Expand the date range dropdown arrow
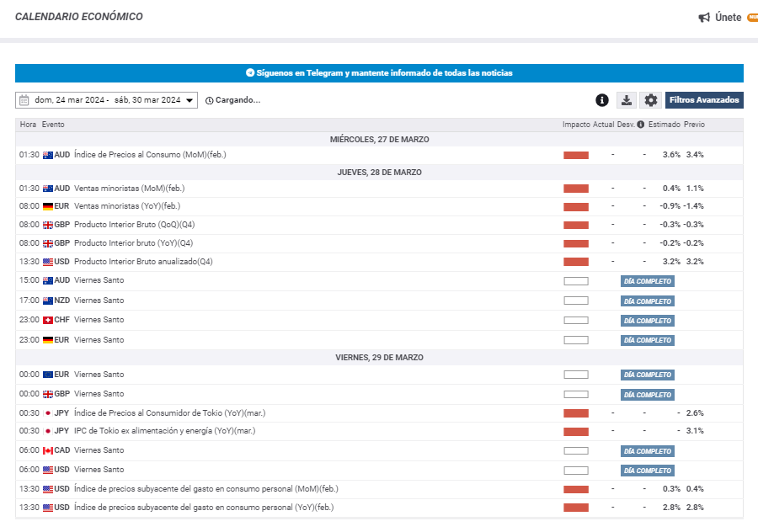Image resolution: width=758 pixels, height=532 pixels. coord(189,100)
